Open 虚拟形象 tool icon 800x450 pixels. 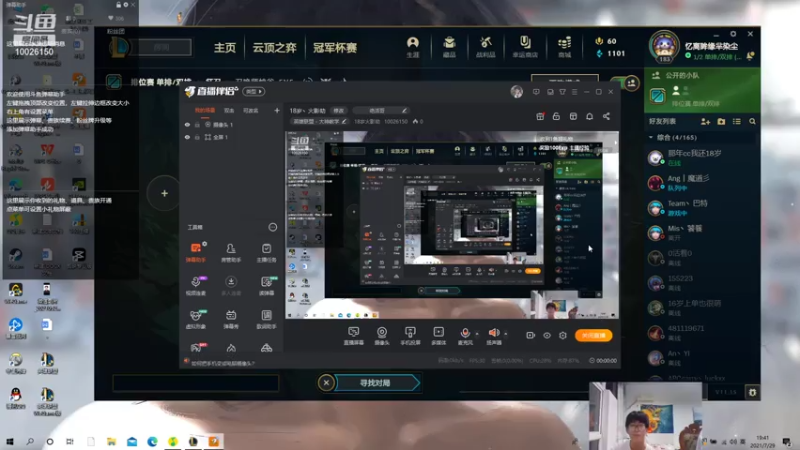pos(195,319)
